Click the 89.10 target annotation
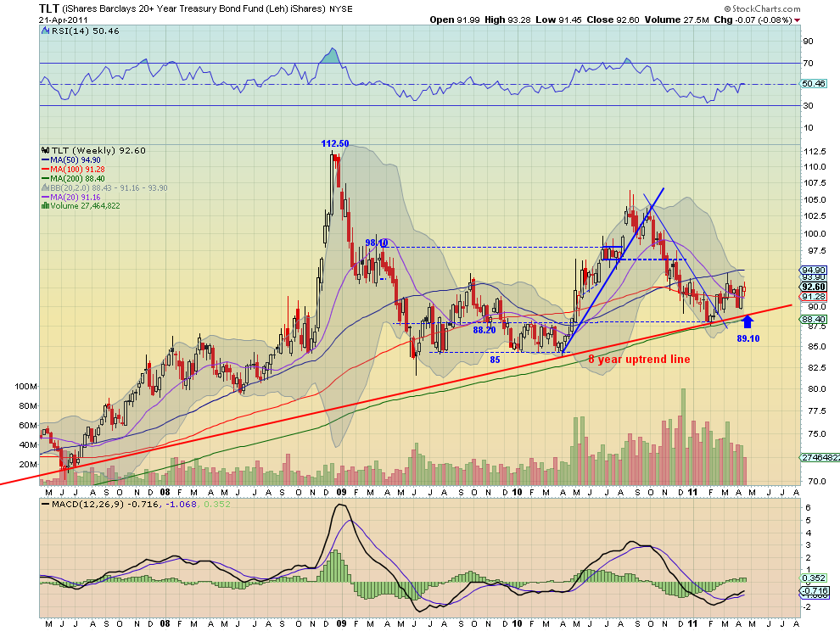The height and width of the screenshot is (631, 840). click(748, 338)
